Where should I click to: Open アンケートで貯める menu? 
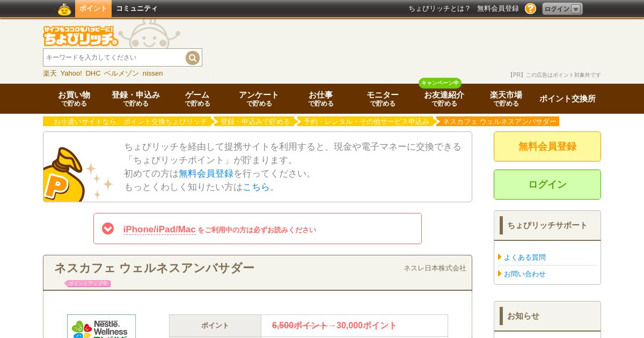259,99
